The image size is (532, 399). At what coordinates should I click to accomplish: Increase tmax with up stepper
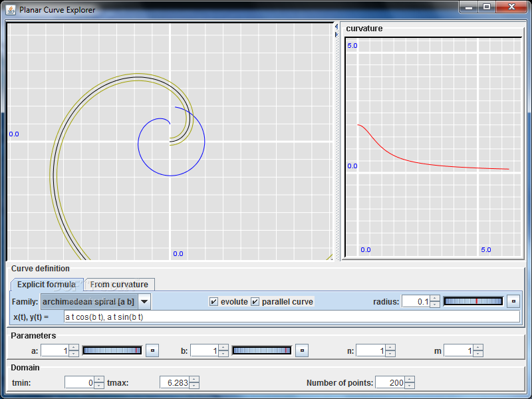click(194, 380)
